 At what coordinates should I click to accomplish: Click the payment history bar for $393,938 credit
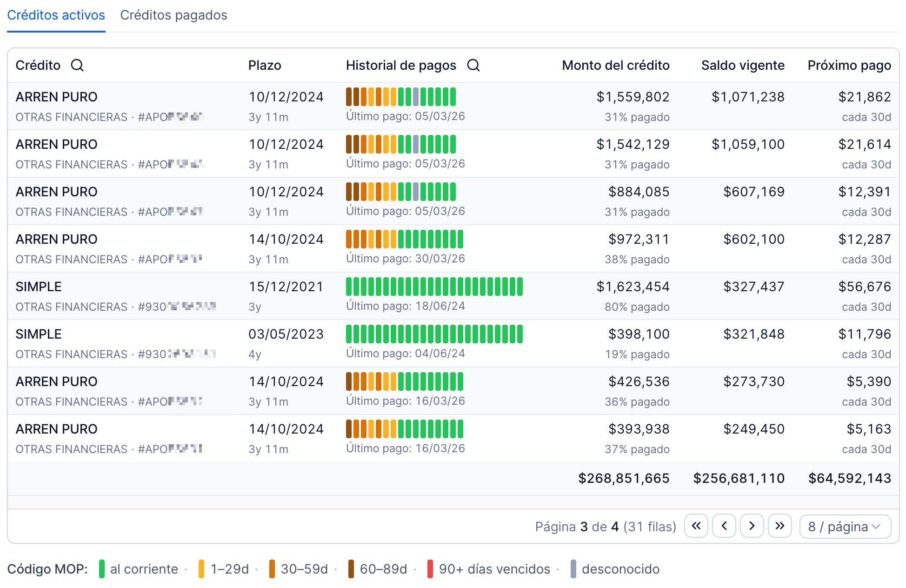pos(405,429)
